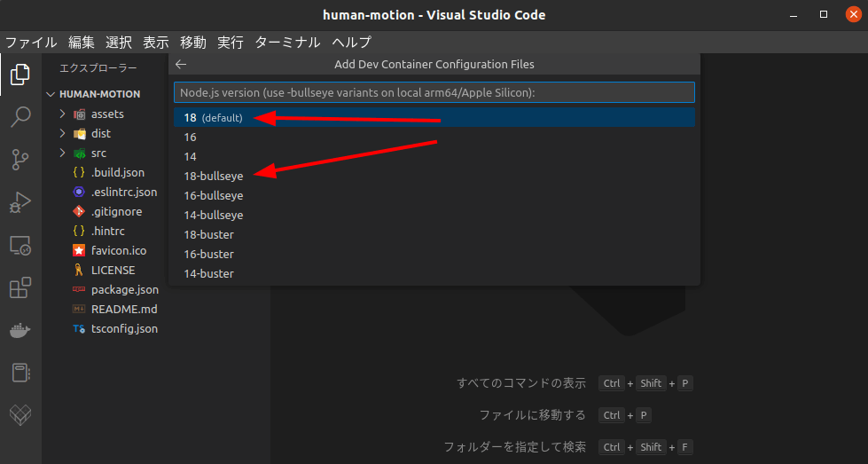Open the Extensions view icon
Viewport: 868px width, 464px height.
20,287
